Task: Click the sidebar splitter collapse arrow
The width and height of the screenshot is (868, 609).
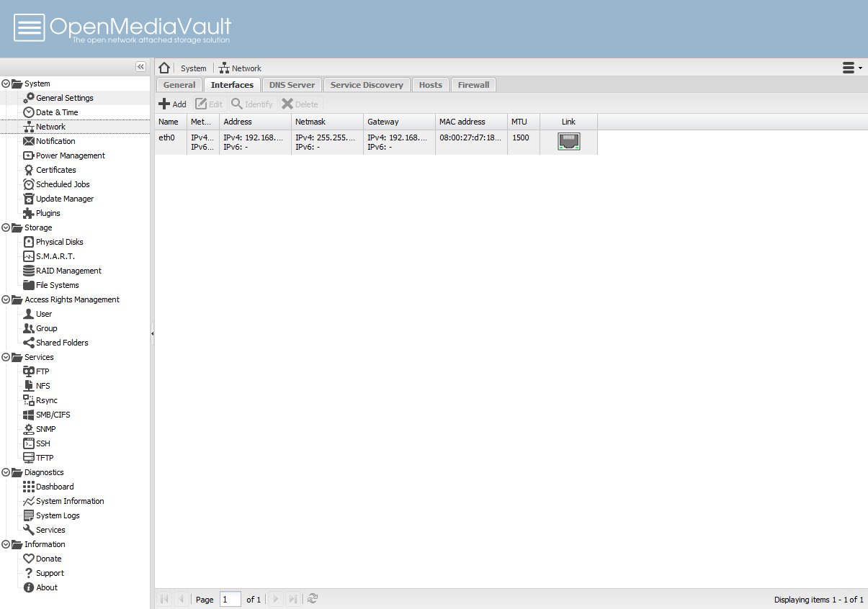Action: (x=153, y=333)
